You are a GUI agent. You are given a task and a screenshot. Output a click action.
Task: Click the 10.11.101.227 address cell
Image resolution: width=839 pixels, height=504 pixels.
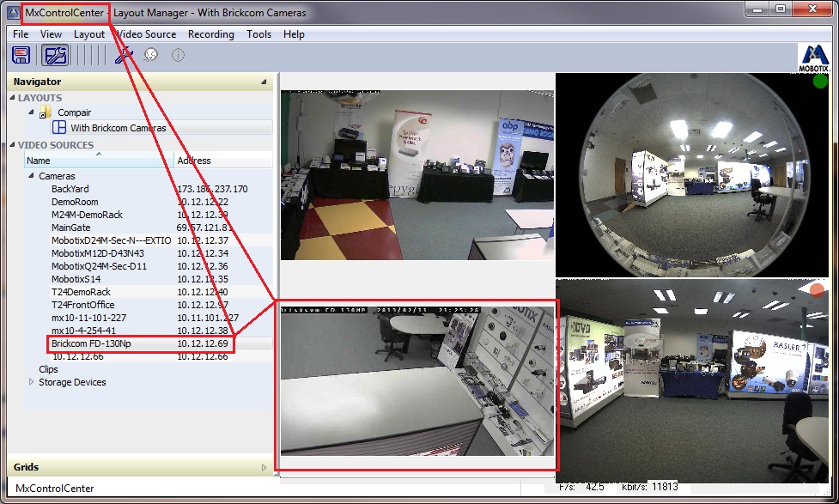click(x=208, y=318)
